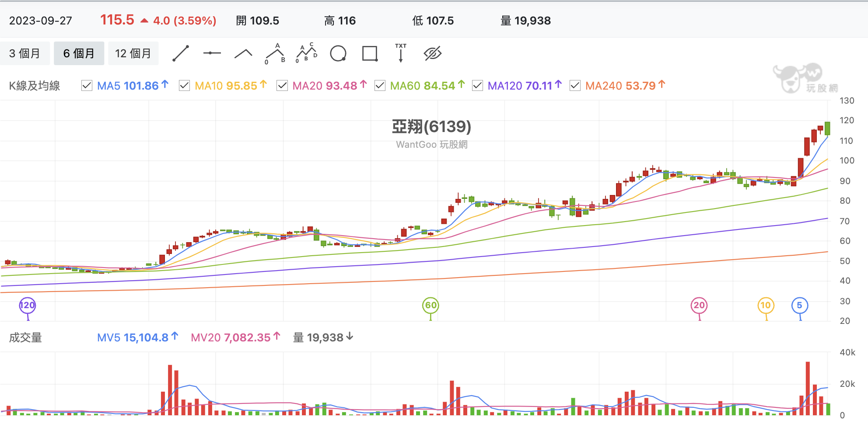Viewport: 868px width, 424px height.
Task: Switch to the 6 個月 range tab
Action: (79, 53)
